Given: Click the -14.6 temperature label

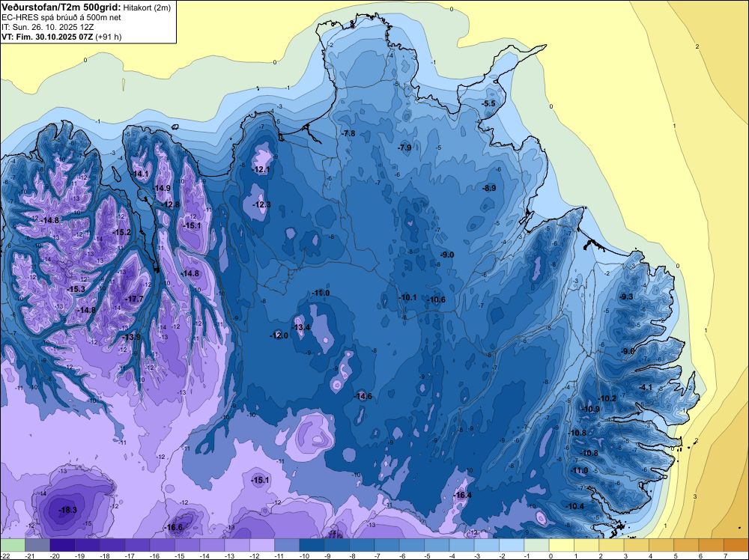Looking at the screenshot, I should pos(363,396).
